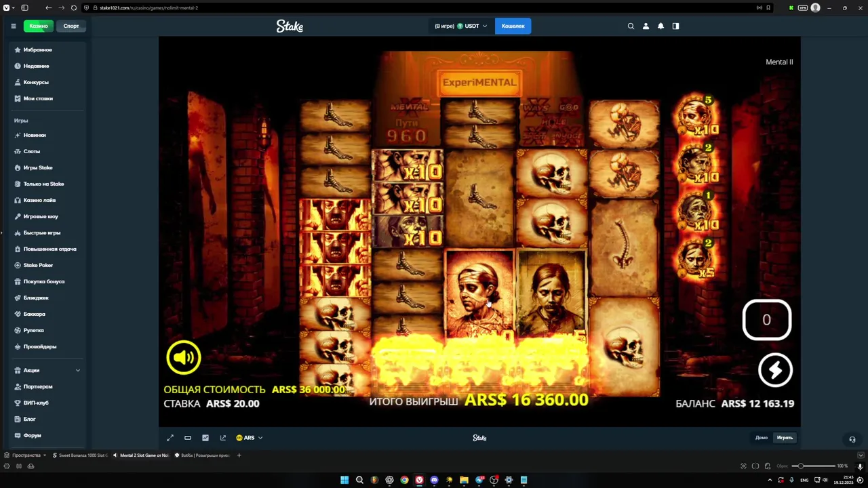The height and width of the screenshot is (488, 868).
Task: Open Мои ставки in the sidebar
Action: pyautogui.click(x=47, y=98)
